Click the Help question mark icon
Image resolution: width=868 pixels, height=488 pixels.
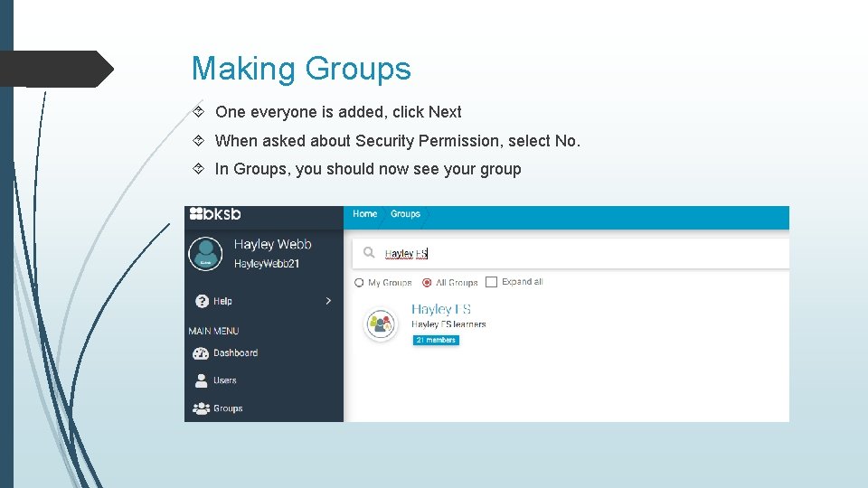click(x=202, y=301)
